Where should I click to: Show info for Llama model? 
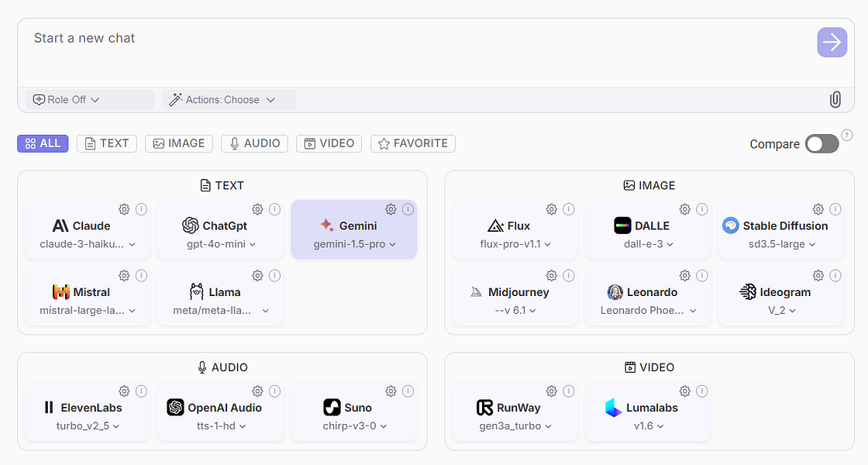274,276
